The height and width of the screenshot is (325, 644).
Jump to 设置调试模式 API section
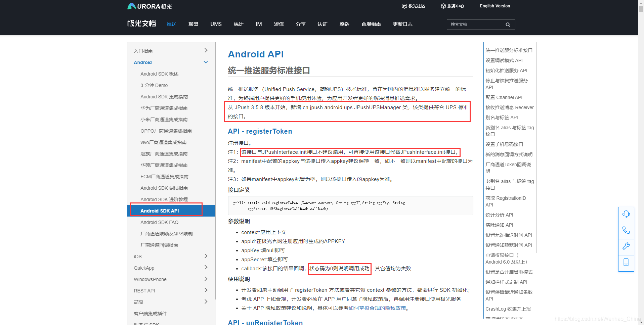pos(504,60)
